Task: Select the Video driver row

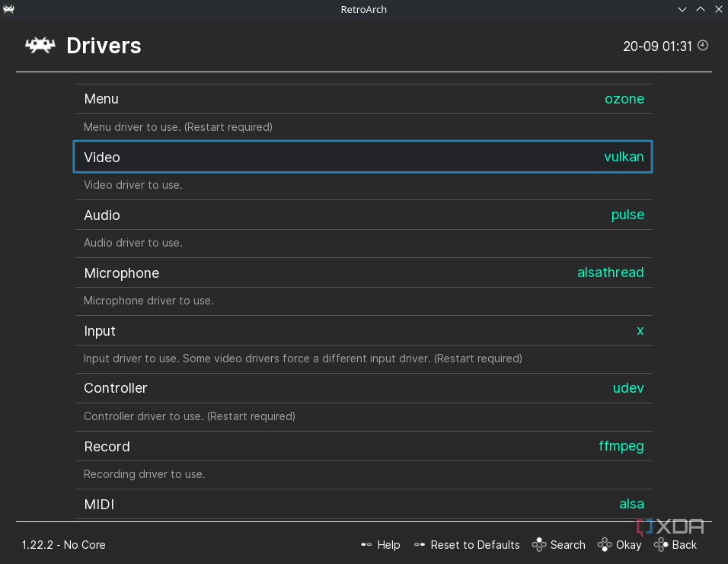Action: tap(362, 157)
